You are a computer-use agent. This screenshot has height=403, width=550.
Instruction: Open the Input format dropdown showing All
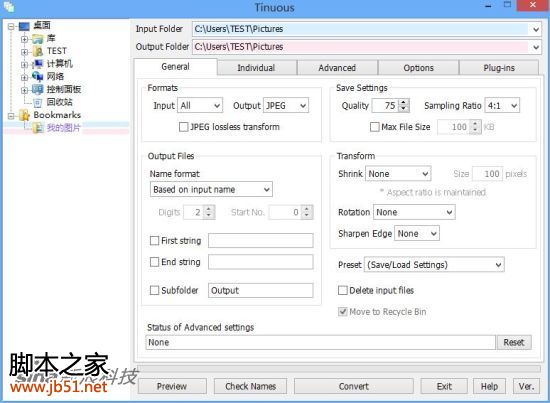pyautogui.click(x=200, y=106)
